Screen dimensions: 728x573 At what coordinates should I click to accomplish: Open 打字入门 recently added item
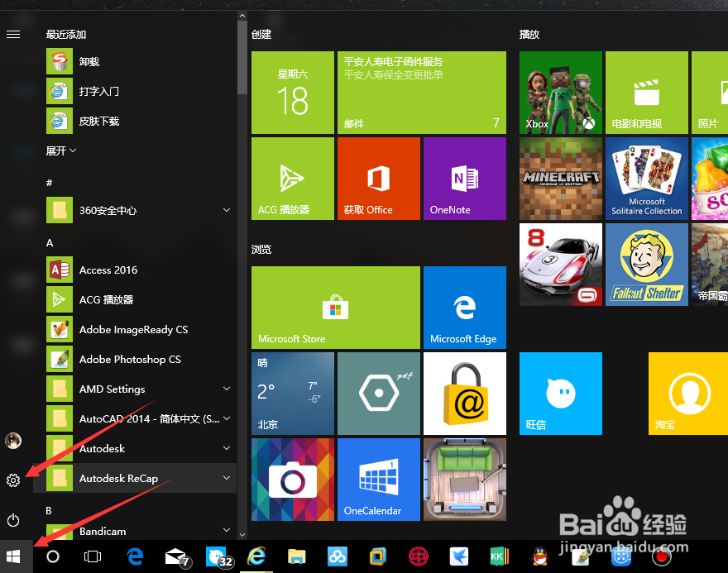(x=141, y=92)
